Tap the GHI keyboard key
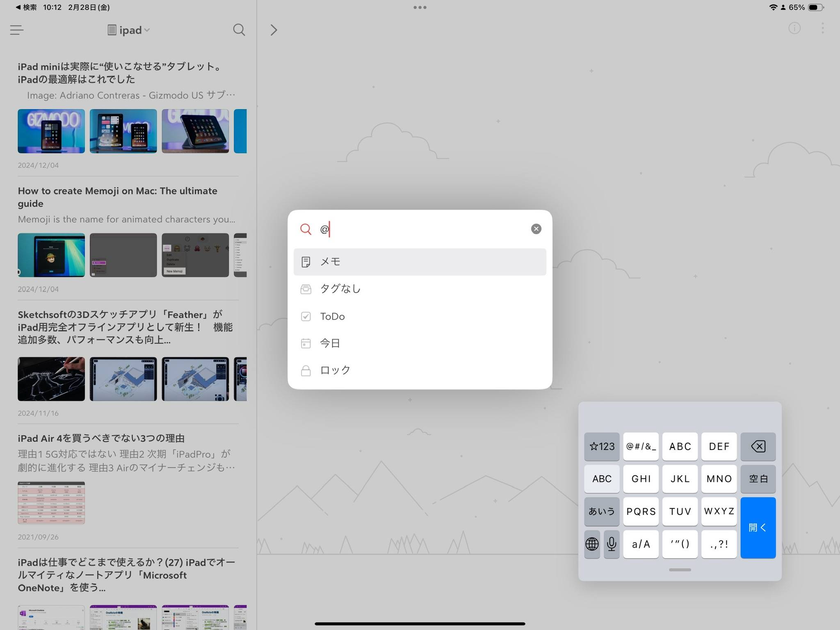Image resolution: width=840 pixels, height=630 pixels. tap(641, 479)
